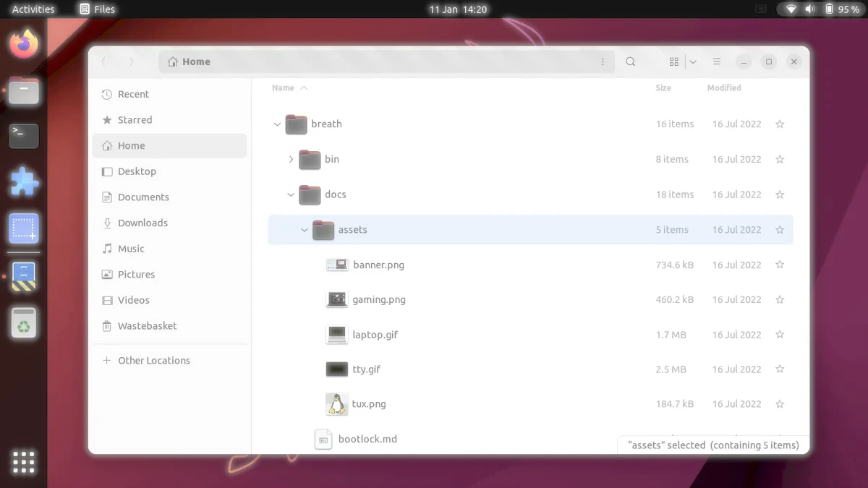The height and width of the screenshot is (488, 868).
Task: Select banner.png thumbnail
Action: click(x=337, y=265)
